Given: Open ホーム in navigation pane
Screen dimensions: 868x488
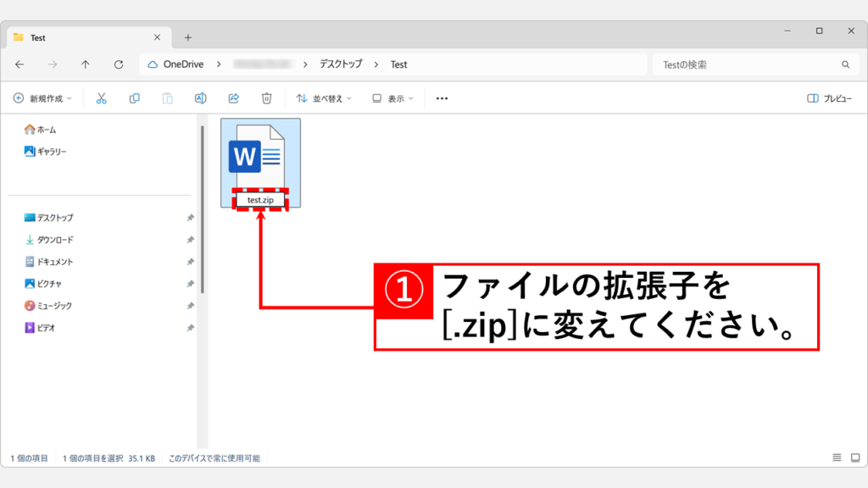Looking at the screenshot, I should [x=40, y=130].
